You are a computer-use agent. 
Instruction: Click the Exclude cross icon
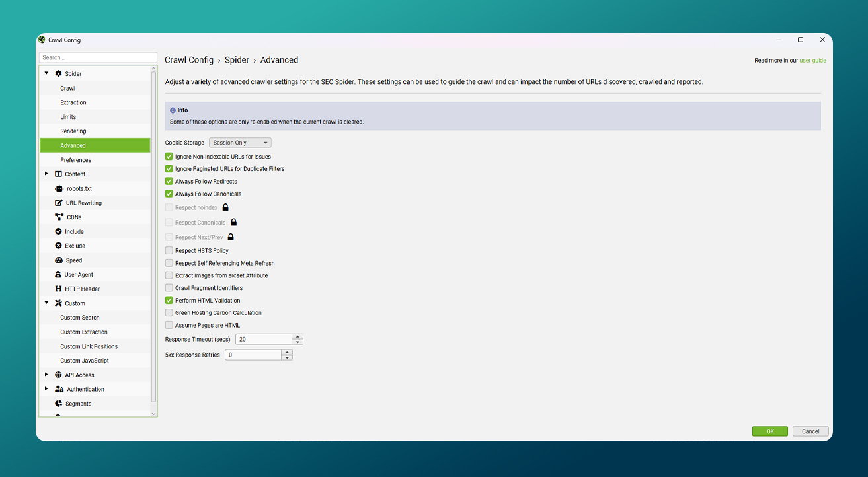coord(59,246)
